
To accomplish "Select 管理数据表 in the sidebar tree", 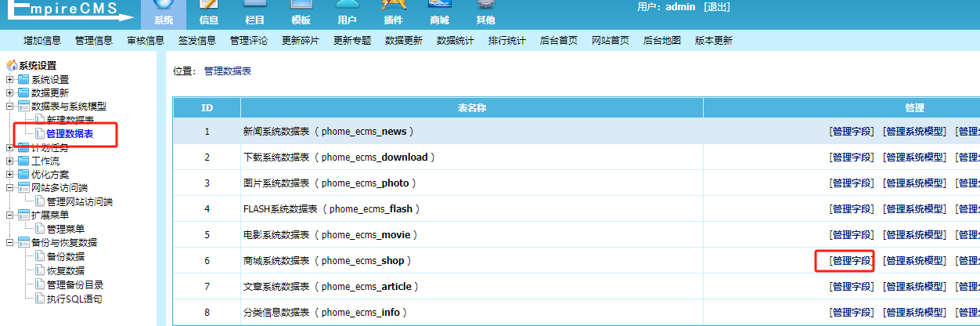I will (x=70, y=134).
